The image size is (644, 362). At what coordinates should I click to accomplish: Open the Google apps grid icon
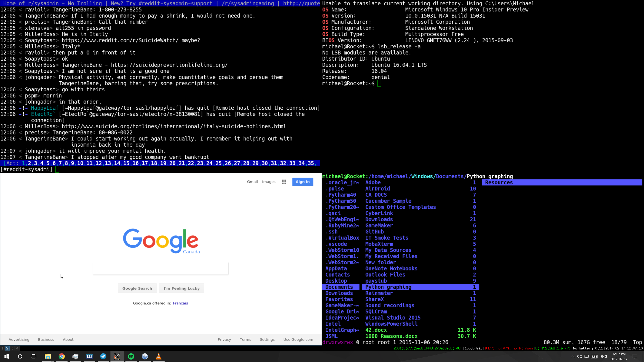click(284, 182)
